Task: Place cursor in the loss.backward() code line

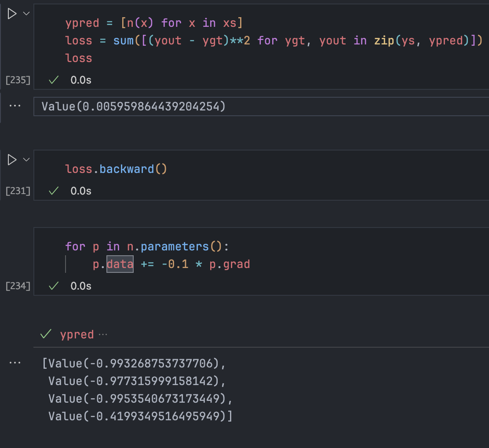Action: coord(116,169)
